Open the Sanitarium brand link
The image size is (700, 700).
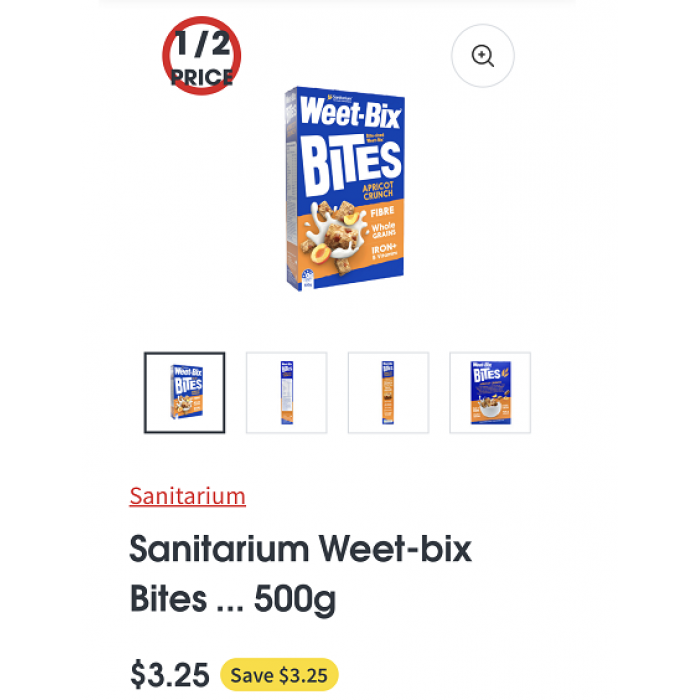[x=187, y=496]
